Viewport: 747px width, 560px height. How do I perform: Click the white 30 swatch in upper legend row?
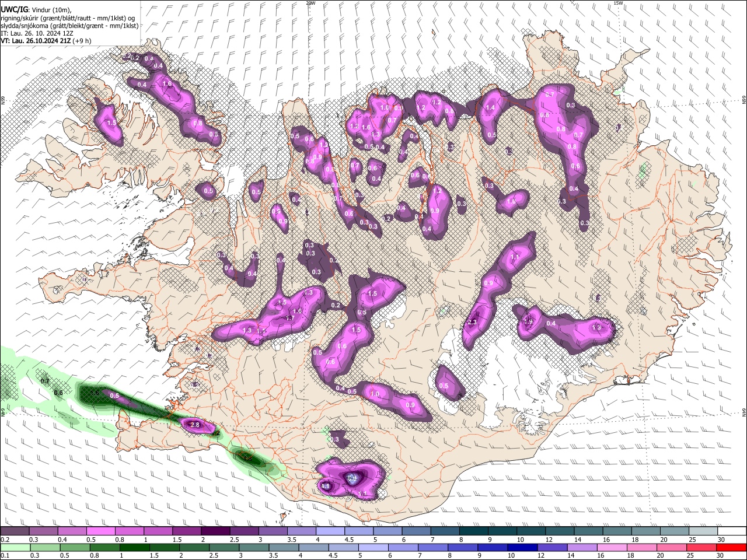click(x=732, y=531)
